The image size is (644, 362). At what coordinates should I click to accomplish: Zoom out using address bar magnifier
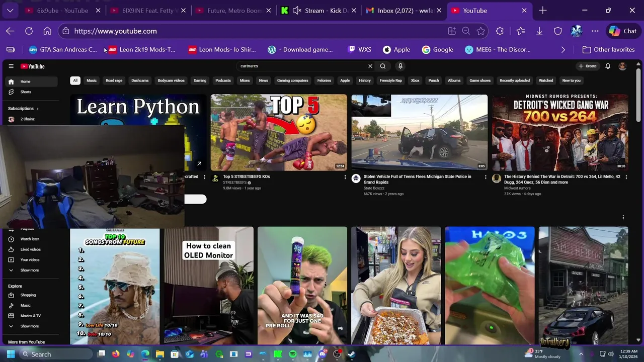pyautogui.click(x=466, y=31)
